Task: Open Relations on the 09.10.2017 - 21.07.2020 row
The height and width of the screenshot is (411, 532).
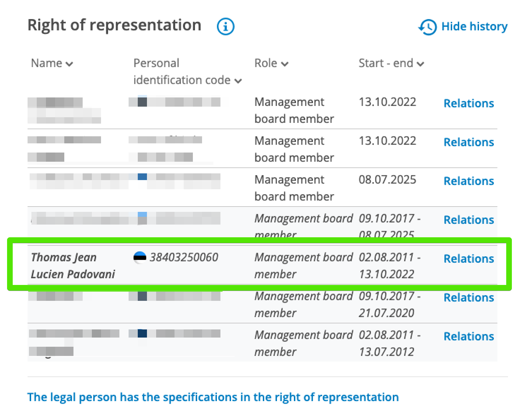Action: coord(468,298)
